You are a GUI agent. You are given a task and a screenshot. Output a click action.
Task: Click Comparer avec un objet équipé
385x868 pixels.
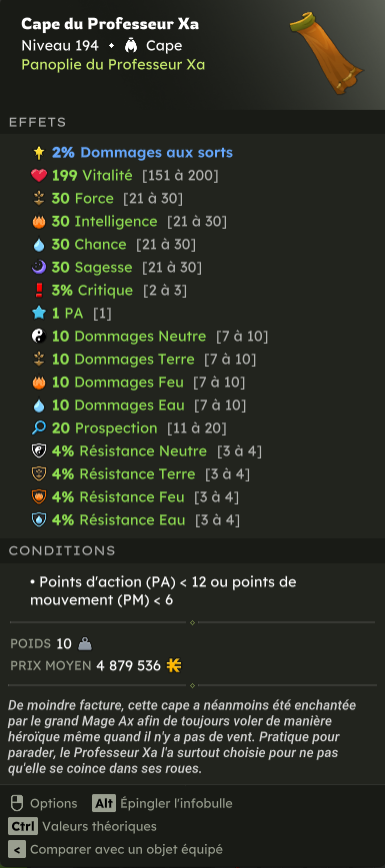coord(116,849)
